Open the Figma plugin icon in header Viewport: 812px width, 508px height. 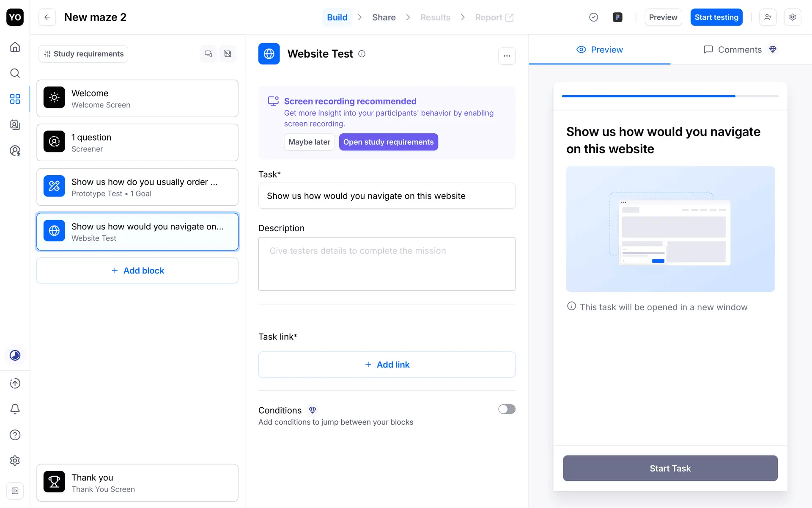pyautogui.click(x=617, y=17)
